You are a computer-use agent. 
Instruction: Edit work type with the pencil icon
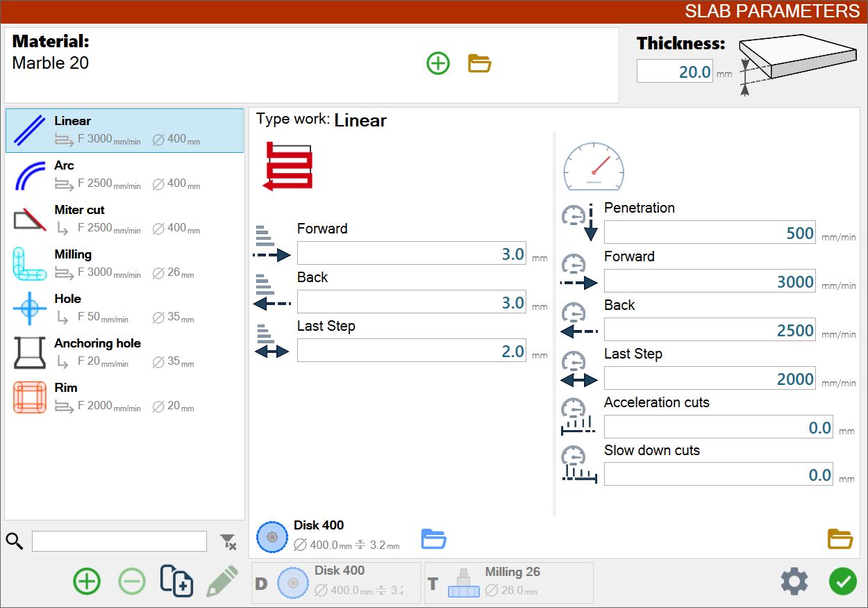(x=222, y=581)
